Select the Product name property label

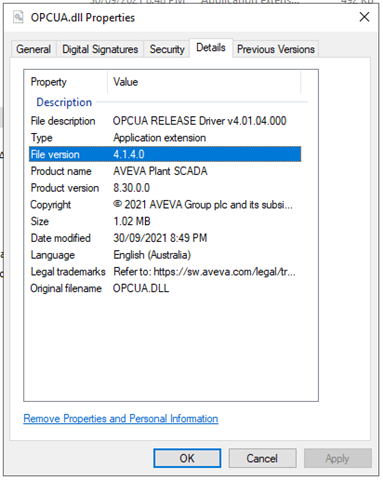pos(61,171)
